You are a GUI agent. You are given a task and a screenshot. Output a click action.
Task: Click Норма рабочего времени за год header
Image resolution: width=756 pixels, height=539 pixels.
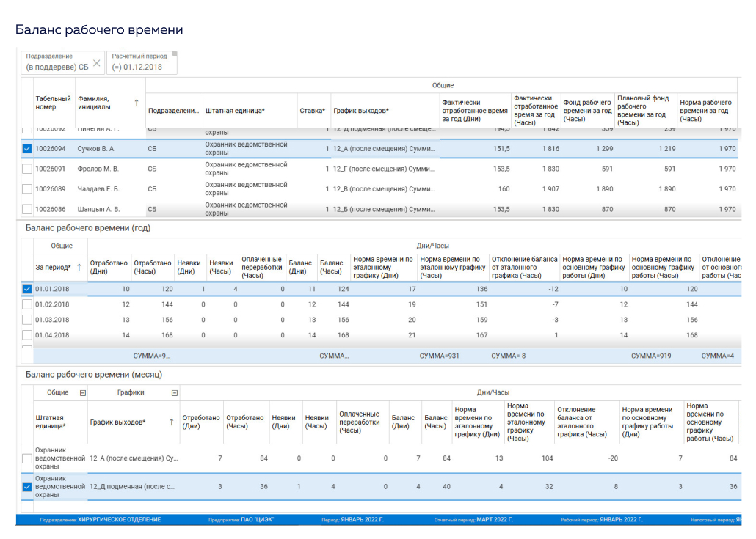[707, 111]
